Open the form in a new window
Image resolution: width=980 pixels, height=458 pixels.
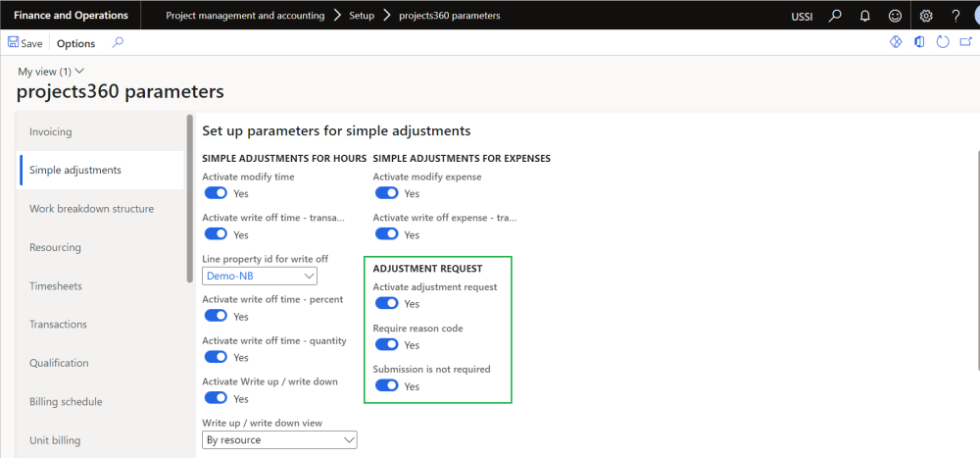pyautogui.click(x=965, y=43)
